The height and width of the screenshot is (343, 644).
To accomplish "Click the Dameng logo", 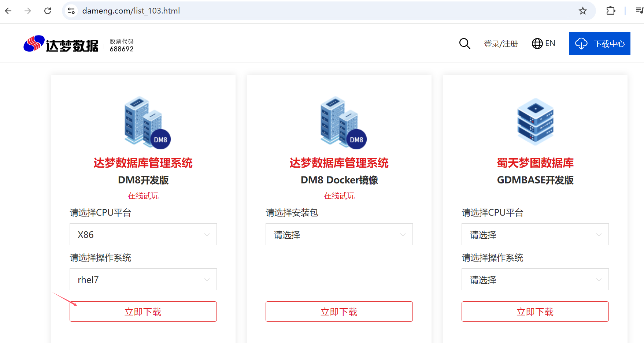I will coord(61,44).
